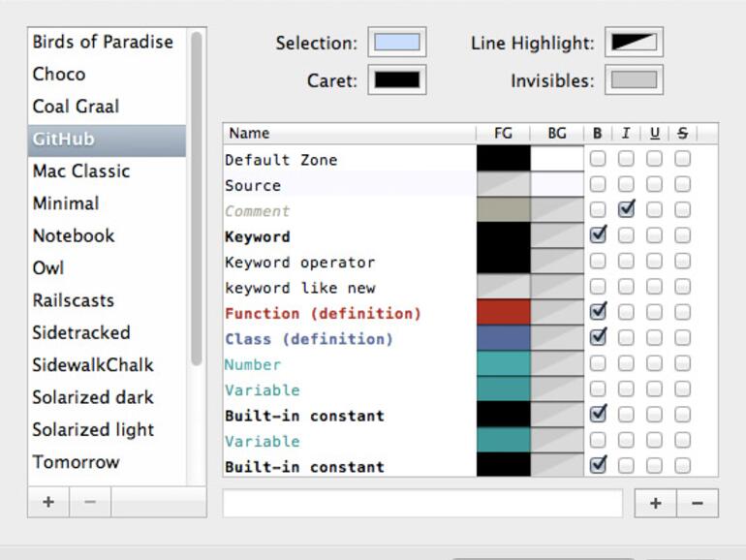Uncheck the bold checkbox for Keyword
This screenshot has height=560, width=746.
tap(598, 234)
